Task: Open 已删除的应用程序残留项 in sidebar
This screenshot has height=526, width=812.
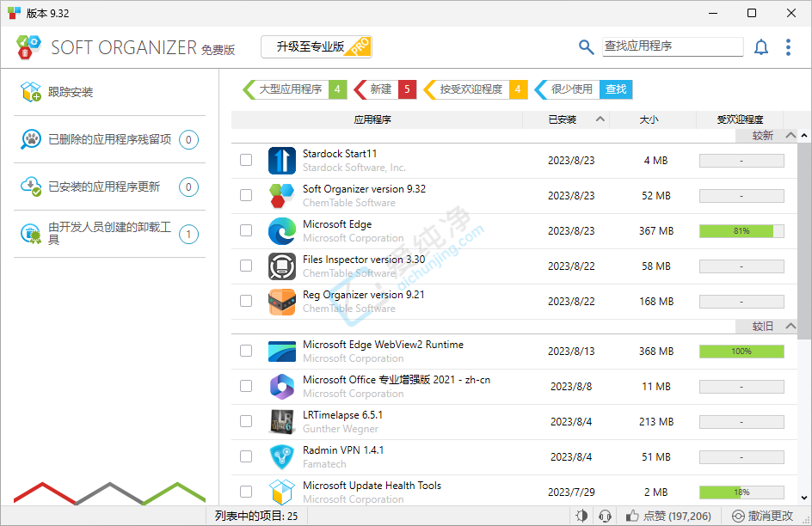Action: pyautogui.click(x=109, y=139)
